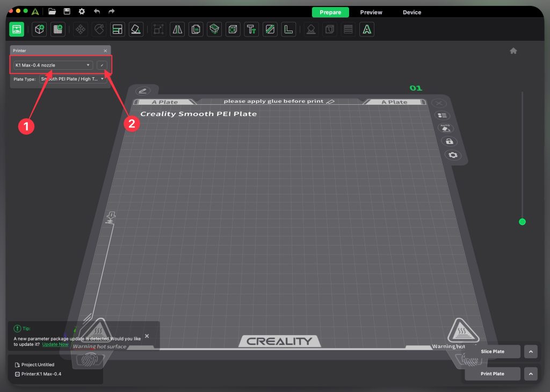
Task: Click the home view reset icon
Action: point(513,50)
